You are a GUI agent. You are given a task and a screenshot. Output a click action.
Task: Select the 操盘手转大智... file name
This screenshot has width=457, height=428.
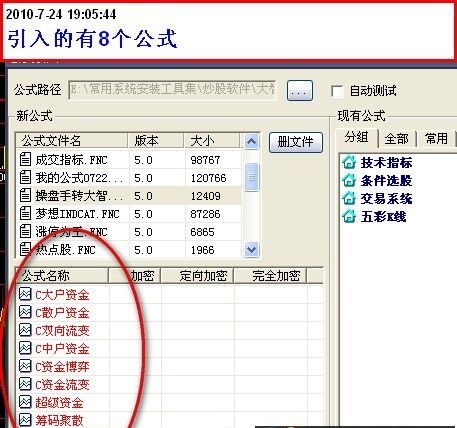(79, 196)
